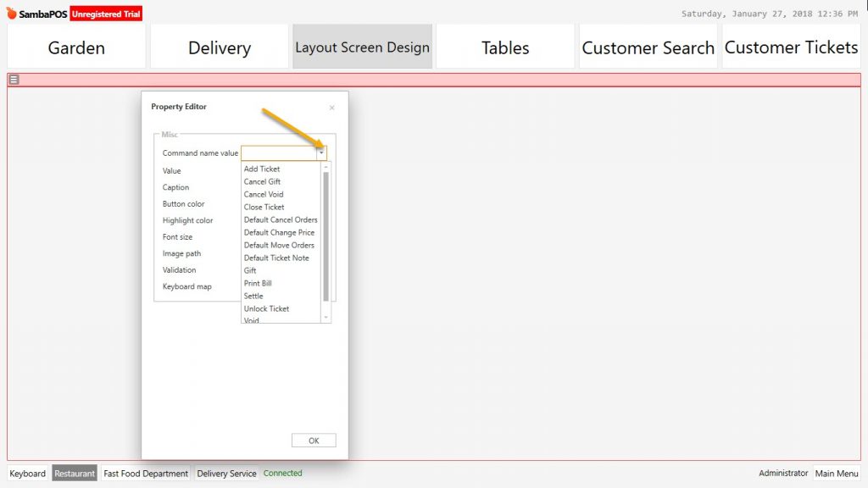This screenshot has width=868, height=488.
Task: Click the Image path property label
Action: pos(181,253)
